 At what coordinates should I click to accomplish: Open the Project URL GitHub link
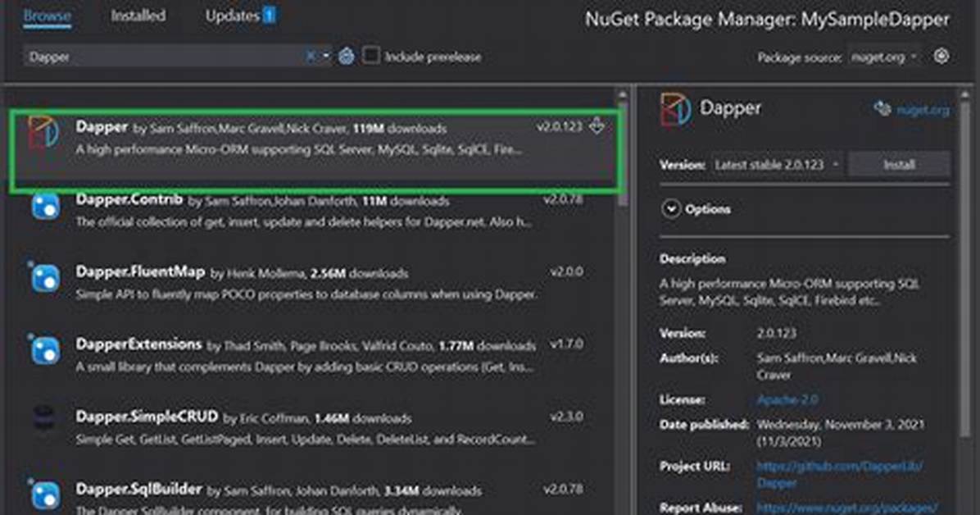tap(839, 474)
